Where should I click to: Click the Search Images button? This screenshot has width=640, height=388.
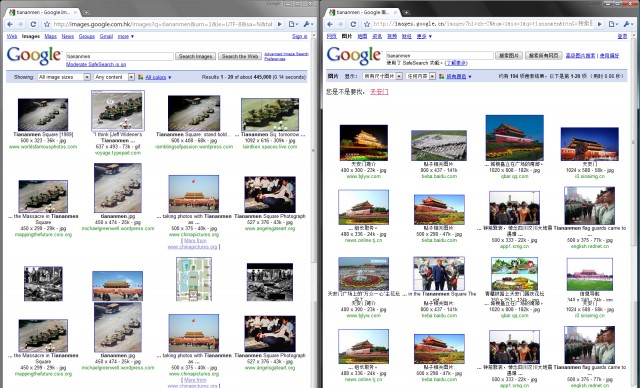[196, 56]
